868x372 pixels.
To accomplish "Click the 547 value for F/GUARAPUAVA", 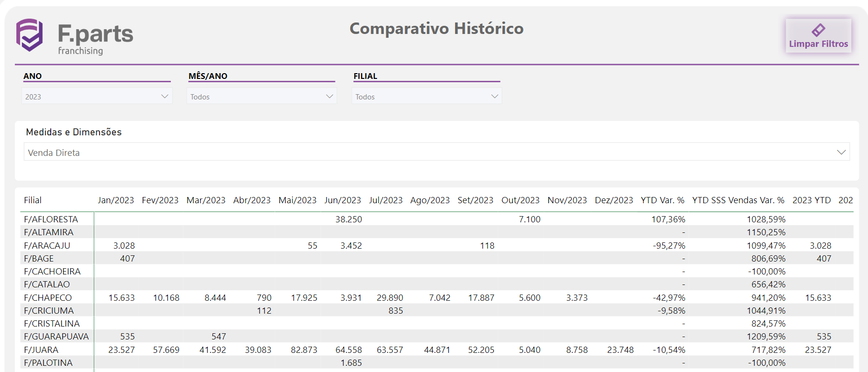I will 219,336.
